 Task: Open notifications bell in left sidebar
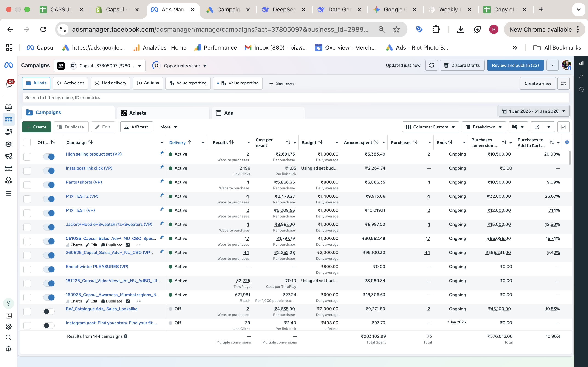9,84
